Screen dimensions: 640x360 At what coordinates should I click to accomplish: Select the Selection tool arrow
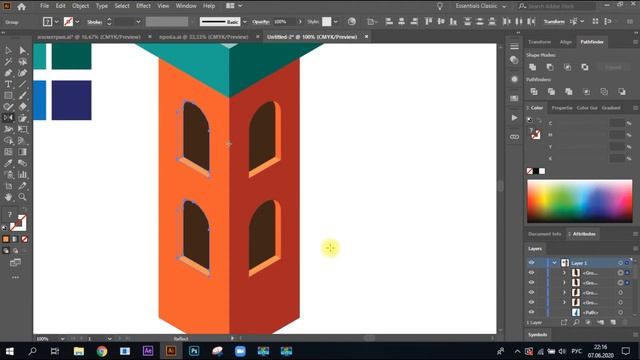pyautogui.click(x=8, y=51)
